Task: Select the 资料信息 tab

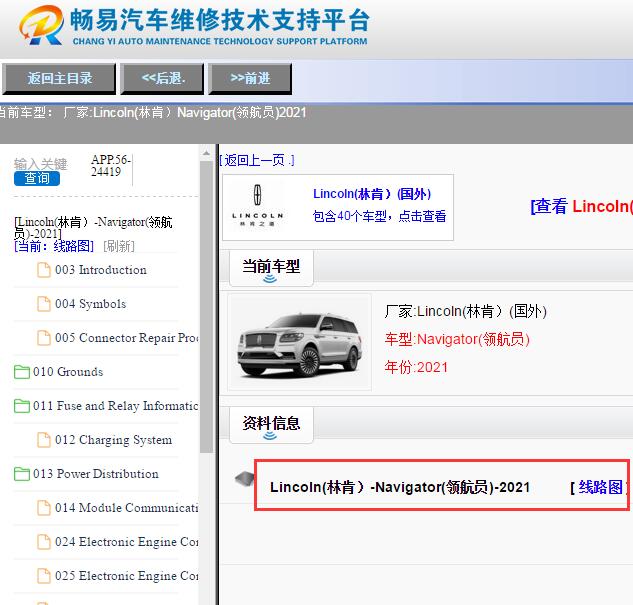Action: (x=271, y=425)
